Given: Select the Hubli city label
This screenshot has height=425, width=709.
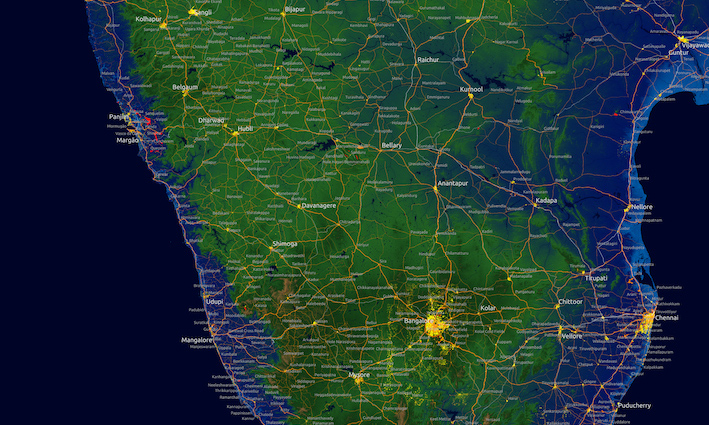Looking at the screenshot, I should click(x=244, y=129).
